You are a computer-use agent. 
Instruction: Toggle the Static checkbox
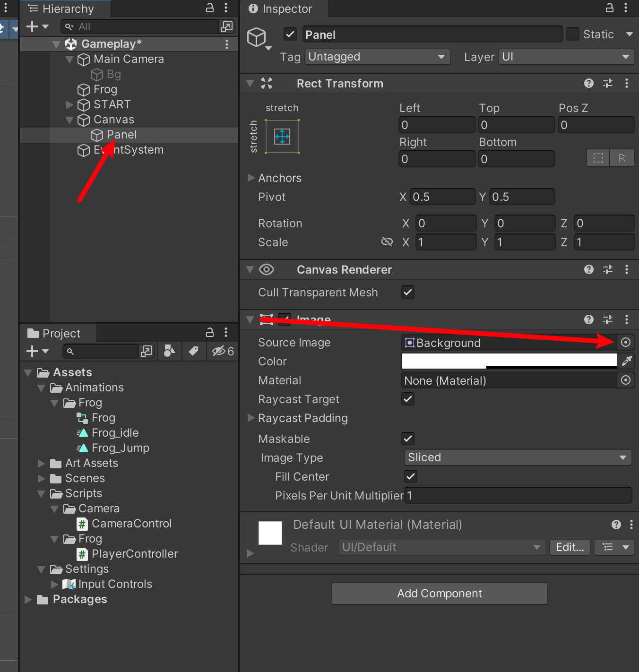[x=572, y=34]
